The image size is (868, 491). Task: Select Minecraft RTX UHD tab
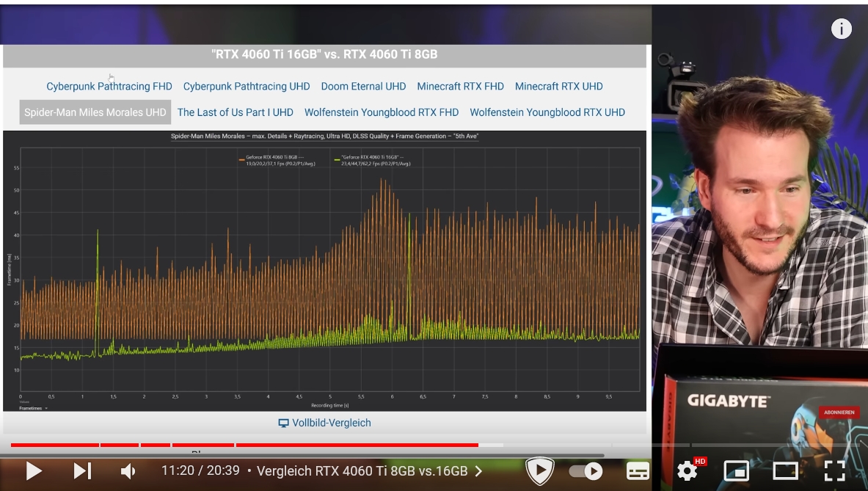click(x=558, y=87)
